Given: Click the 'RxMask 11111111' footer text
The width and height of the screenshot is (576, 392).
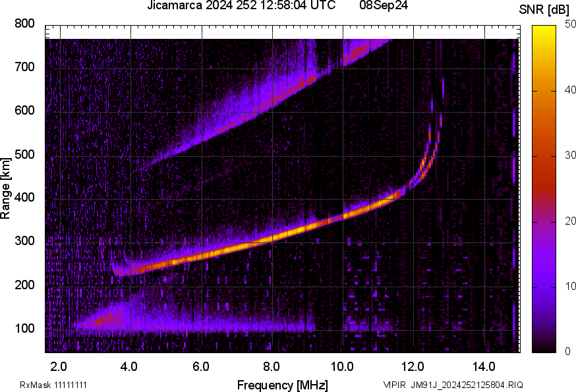Looking at the screenshot, I should coord(53,385).
